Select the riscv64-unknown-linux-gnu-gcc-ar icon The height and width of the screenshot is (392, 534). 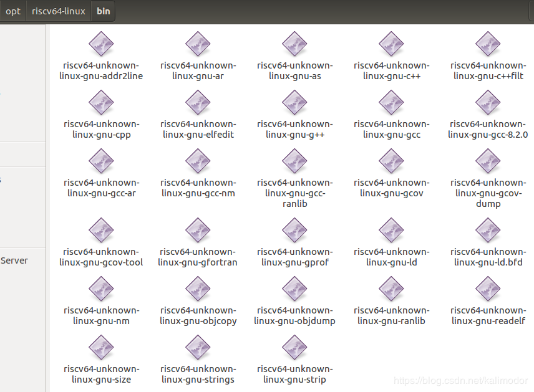tap(101, 161)
